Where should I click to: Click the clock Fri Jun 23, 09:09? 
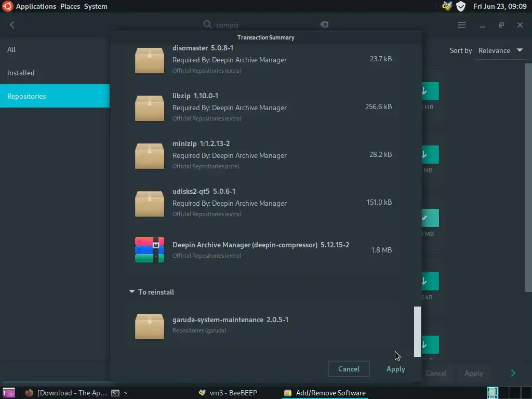click(500, 6)
